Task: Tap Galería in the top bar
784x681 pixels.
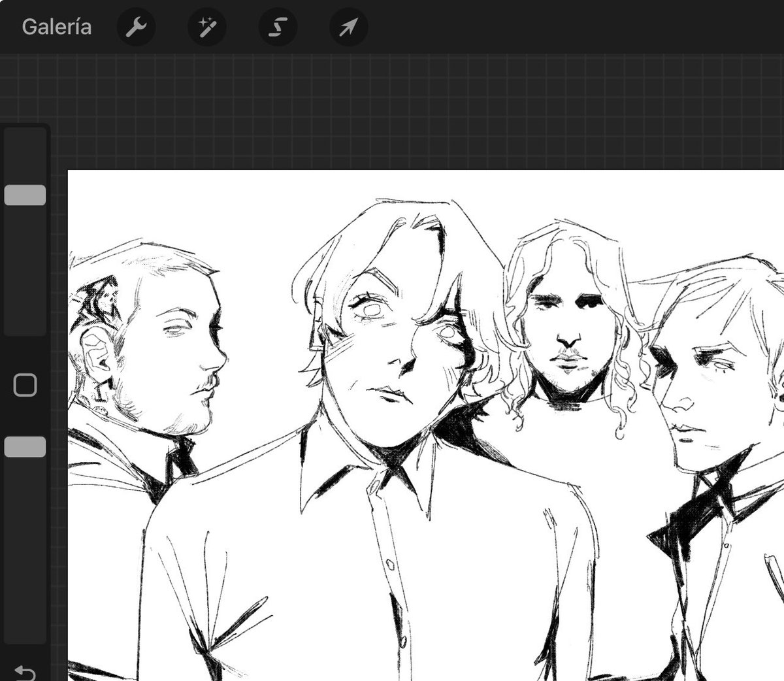Action: (56, 27)
